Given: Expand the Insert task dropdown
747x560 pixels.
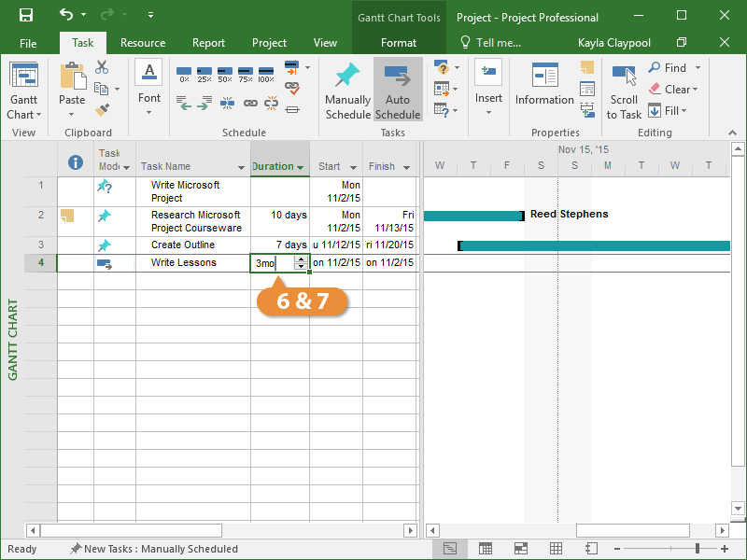Looking at the screenshot, I should point(488,114).
